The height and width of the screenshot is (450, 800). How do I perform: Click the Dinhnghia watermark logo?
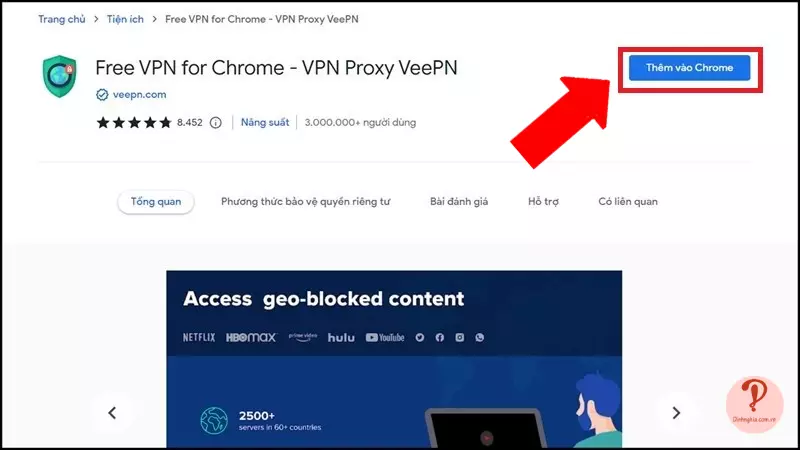pos(754,405)
